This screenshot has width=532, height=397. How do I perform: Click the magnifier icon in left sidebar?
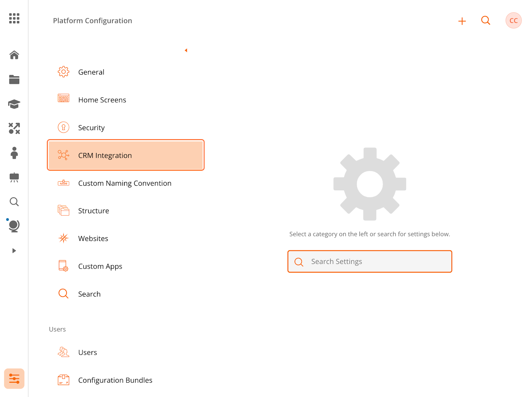(x=14, y=202)
